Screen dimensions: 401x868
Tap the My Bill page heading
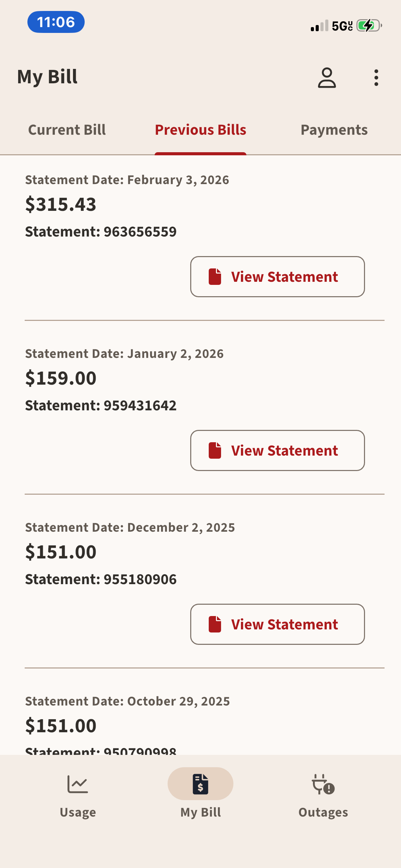(47, 76)
